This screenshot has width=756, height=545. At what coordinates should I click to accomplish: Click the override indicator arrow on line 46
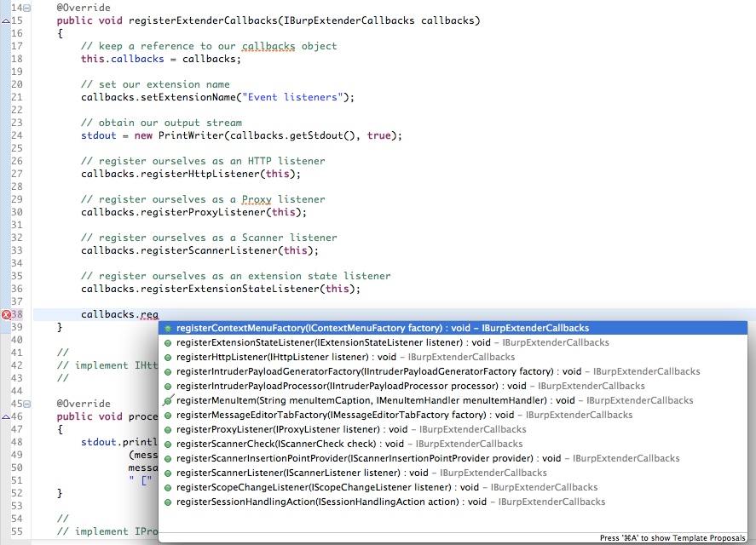(x=5, y=417)
